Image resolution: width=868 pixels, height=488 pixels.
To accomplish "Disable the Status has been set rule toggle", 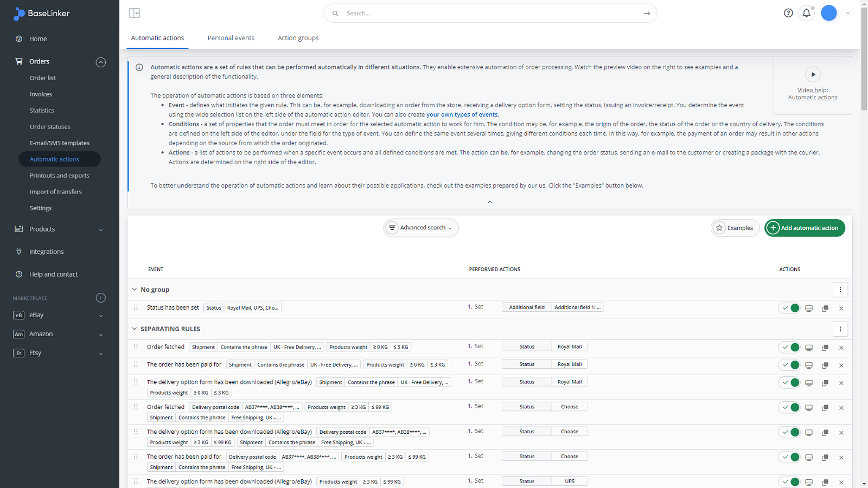I will tap(789, 308).
